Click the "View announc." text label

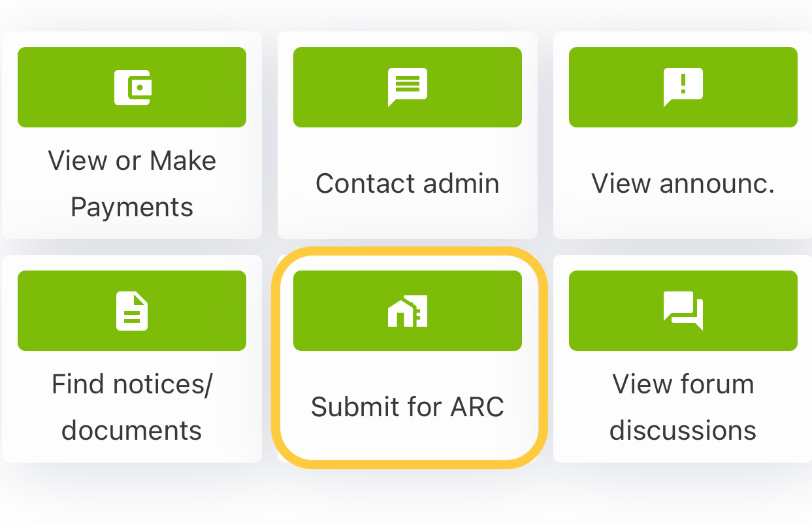683,184
